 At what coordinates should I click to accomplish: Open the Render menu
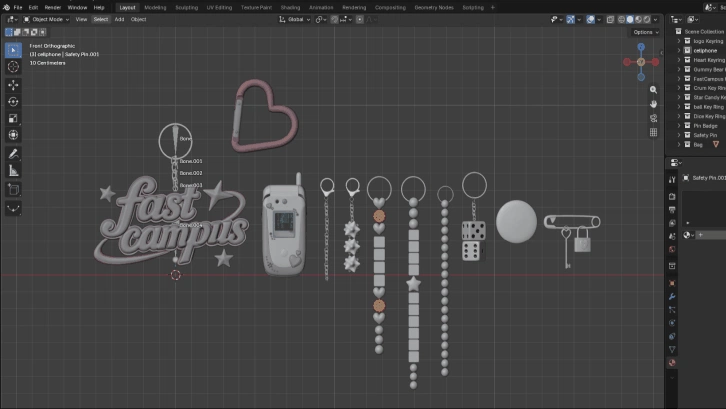(x=53, y=7)
